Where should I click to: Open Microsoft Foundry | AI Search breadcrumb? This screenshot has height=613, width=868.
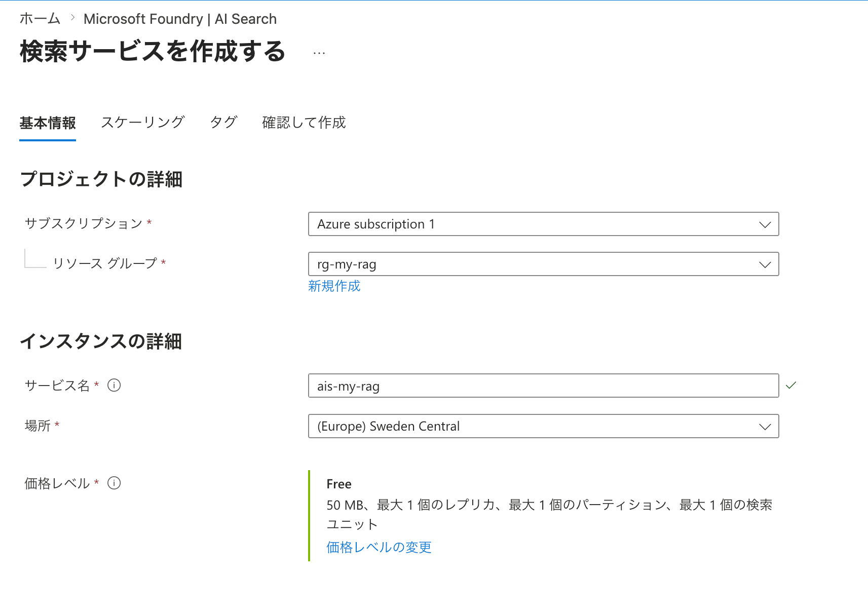(x=180, y=19)
